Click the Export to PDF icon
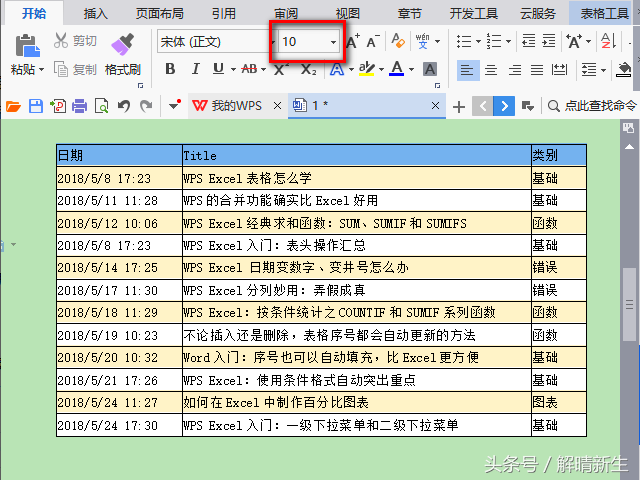Viewport: 640px width, 480px height. click(58, 106)
